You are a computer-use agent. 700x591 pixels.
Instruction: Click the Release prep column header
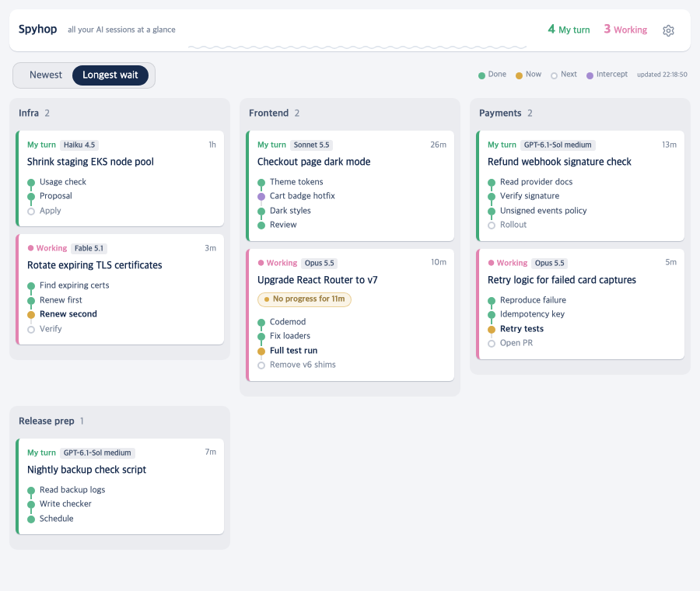(47, 421)
